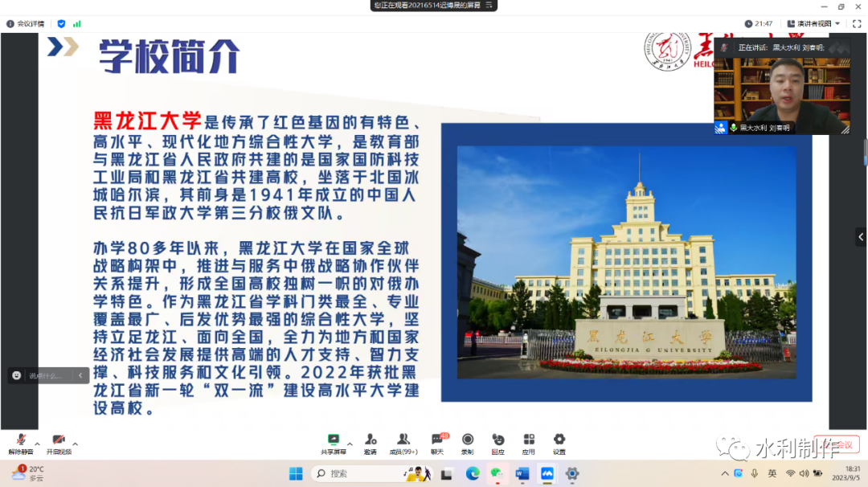Image resolution: width=868 pixels, height=487 pixels.
Task: Open Wi-Fi network tray icon
Action: point(791,473)
